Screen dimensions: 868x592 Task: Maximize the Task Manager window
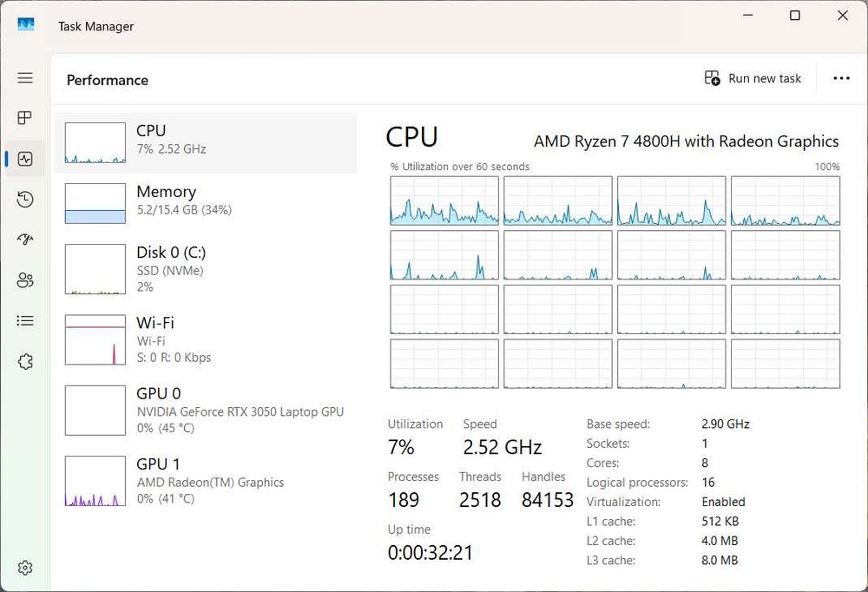pyautogui.click(x=795, y=16)
